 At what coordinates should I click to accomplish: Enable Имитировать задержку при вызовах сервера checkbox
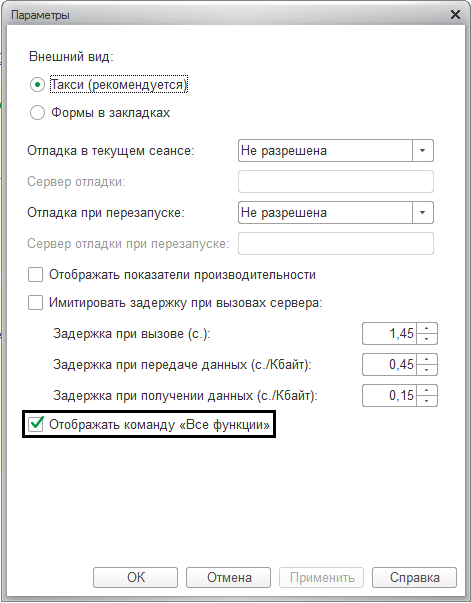[x=35, y=303]
